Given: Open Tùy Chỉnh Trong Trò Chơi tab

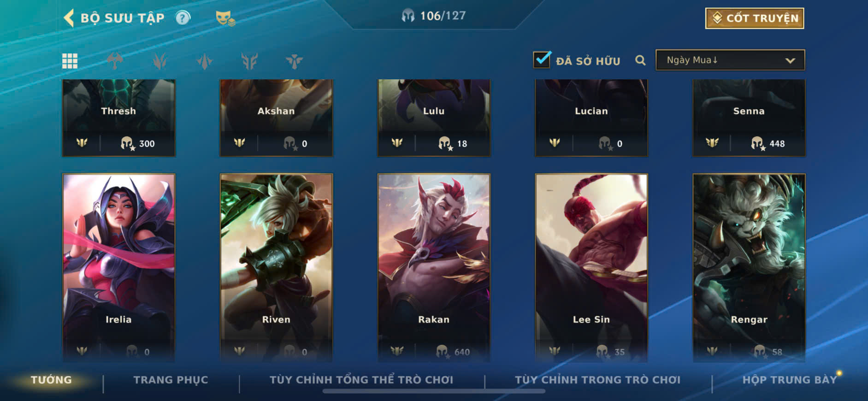Looking at the screenshot, I should click(597, 380).
